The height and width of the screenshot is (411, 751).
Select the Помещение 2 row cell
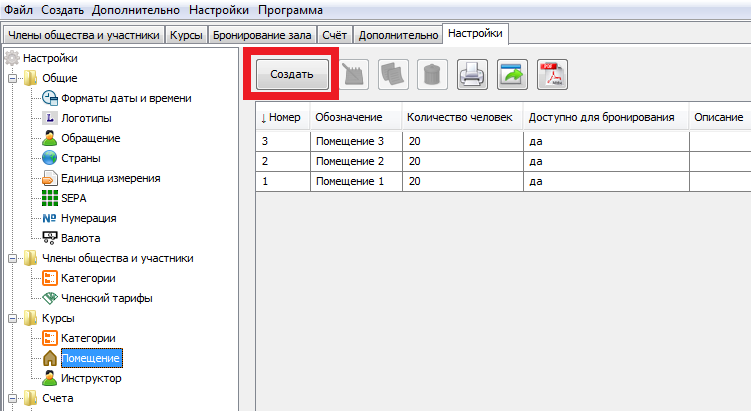click(356, 161)
